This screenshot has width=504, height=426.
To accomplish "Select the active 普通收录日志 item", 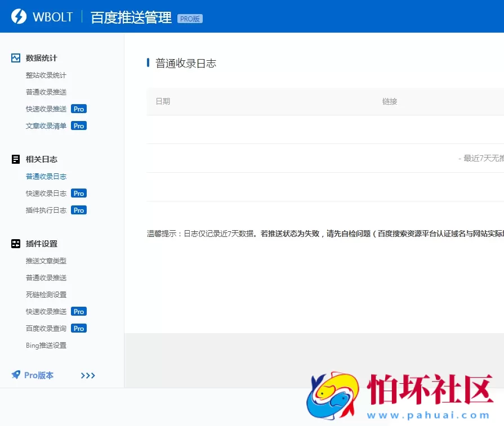I will pos(45,176).
